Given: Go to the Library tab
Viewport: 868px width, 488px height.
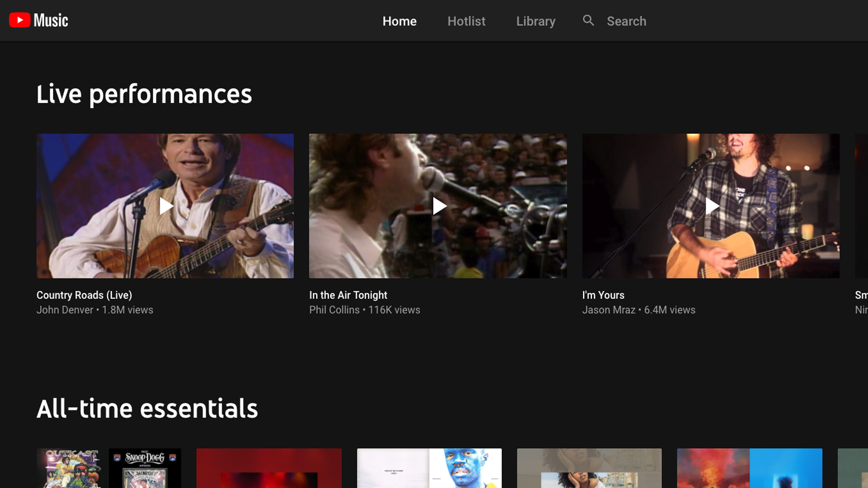Looking at the screenshot, I should point(536,21).
